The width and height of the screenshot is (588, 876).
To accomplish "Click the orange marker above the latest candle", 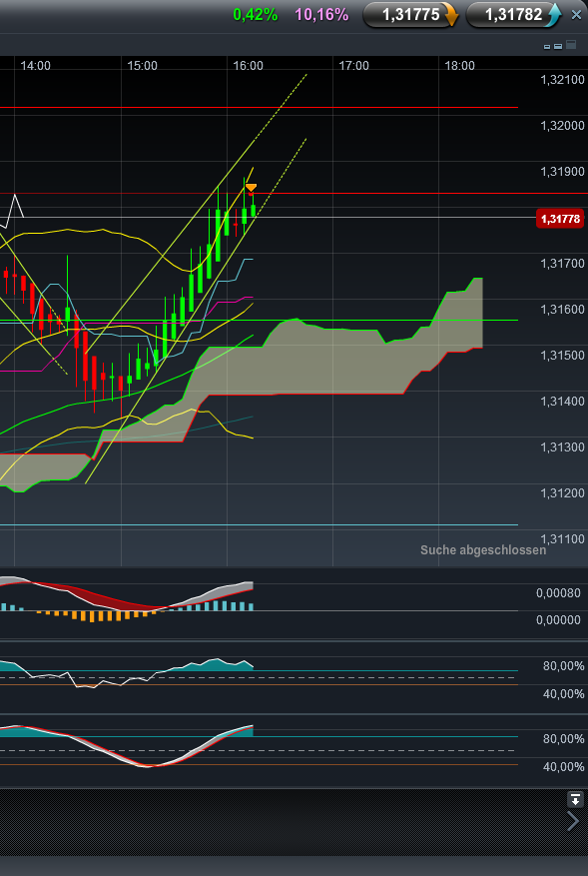I will (252, 188).
